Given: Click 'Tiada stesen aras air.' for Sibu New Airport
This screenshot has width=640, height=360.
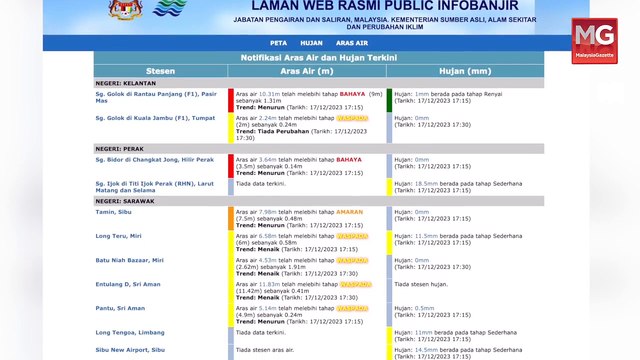Looking at the screenshot, I should [x=265, y=350].
